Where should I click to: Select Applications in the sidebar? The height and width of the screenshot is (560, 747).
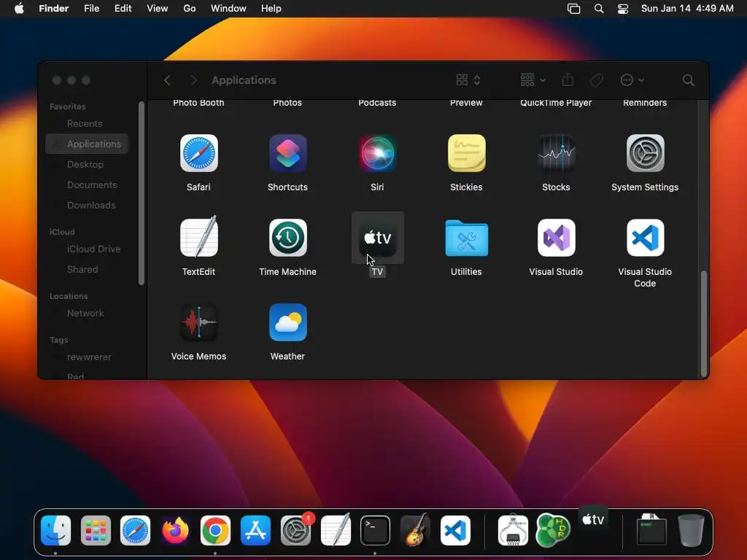pos(87,144)
